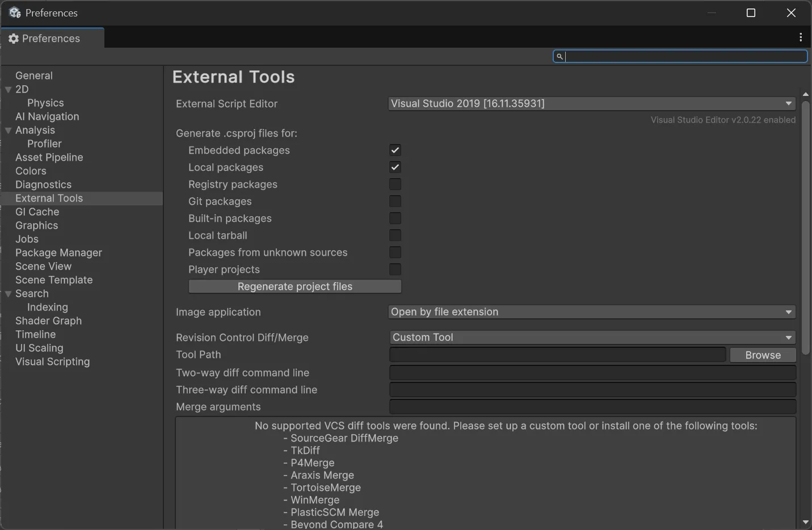The width and height of the screenshot is (812, 530).
Task: Click the gear icon on Preferences tab
Action: [14, 39]
